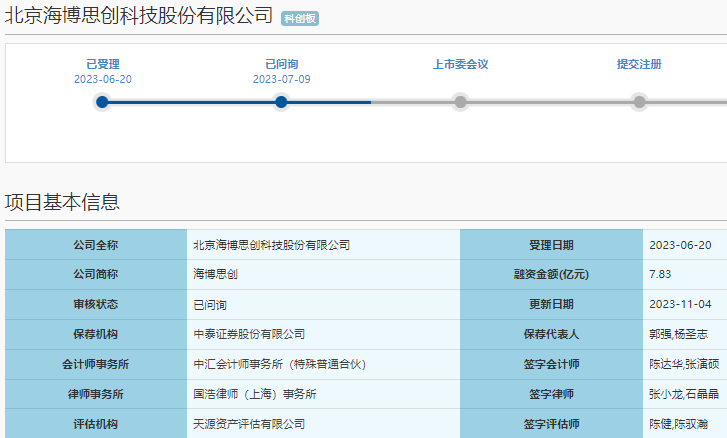Click the update date 2023-11-04 cell
The width and height of the screenshot is (727, 438).
point(680,304)
